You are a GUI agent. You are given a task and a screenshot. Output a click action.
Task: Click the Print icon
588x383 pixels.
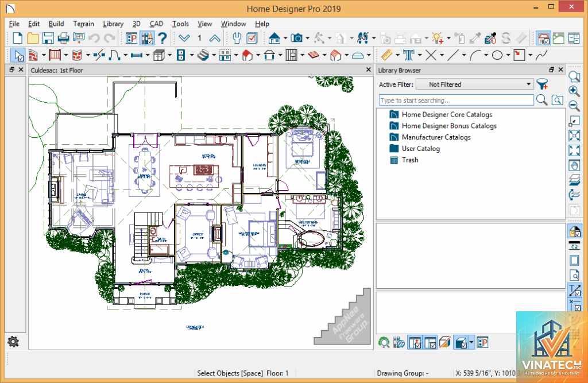coord(63,38)
